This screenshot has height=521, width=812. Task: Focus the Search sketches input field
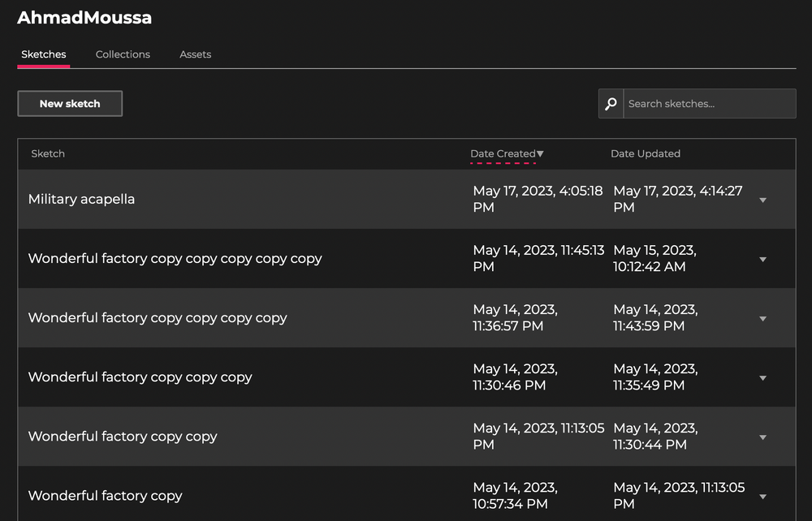(708, 104)
